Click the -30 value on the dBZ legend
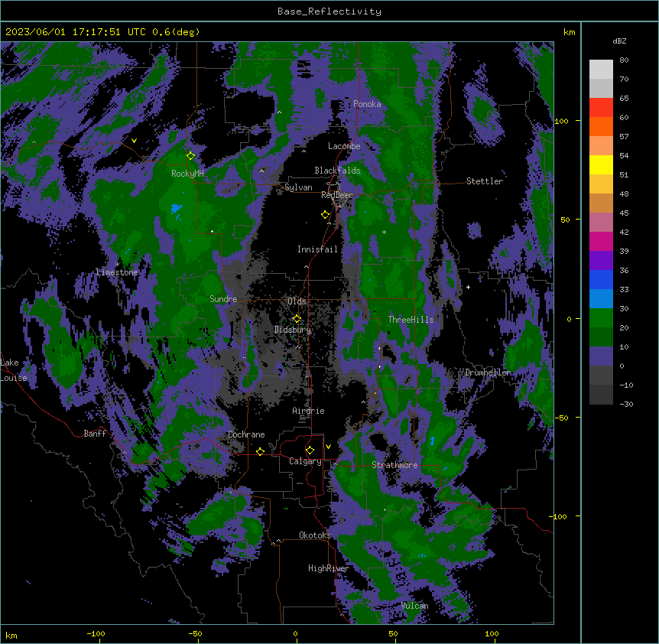659x644 pixels. click(626, 404)
